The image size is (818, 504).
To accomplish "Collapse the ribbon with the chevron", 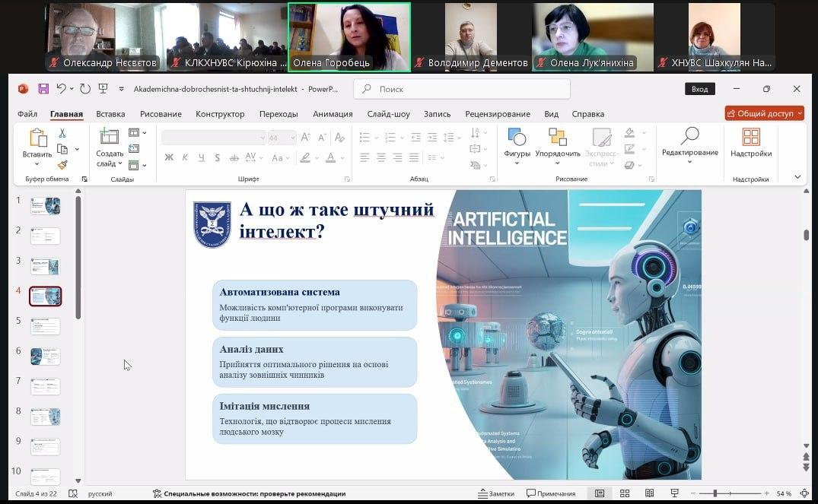I will [x=797, y=177].
